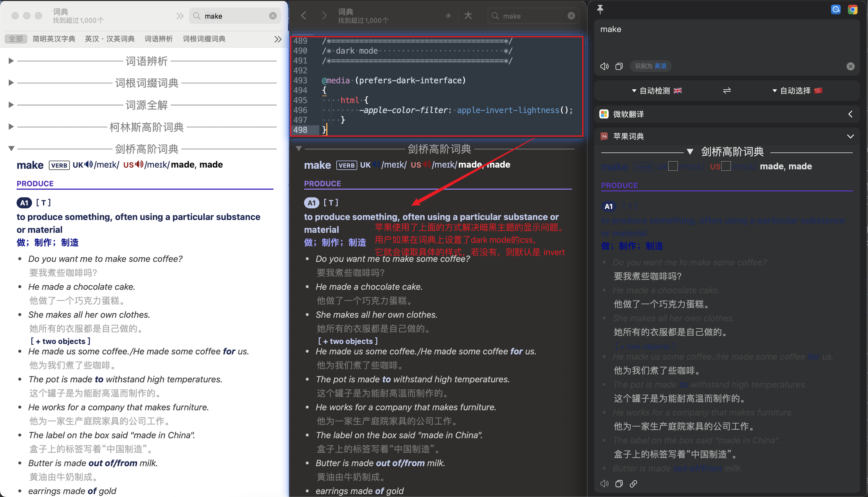Open the blue search app icon in menu bar
868x497 pixels.
836,9
